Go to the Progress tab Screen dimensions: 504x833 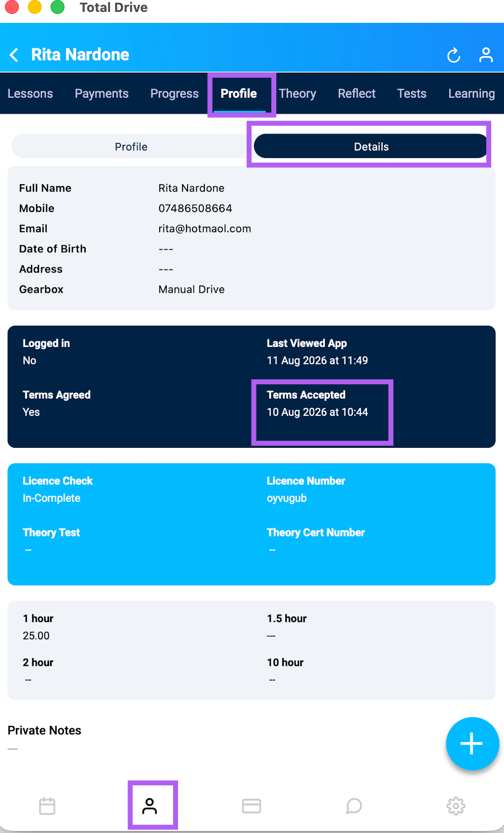175,93
